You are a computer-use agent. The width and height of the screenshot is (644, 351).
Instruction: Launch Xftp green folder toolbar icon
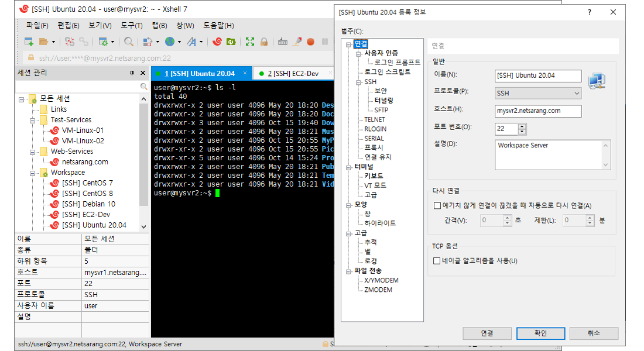point(231,42)
